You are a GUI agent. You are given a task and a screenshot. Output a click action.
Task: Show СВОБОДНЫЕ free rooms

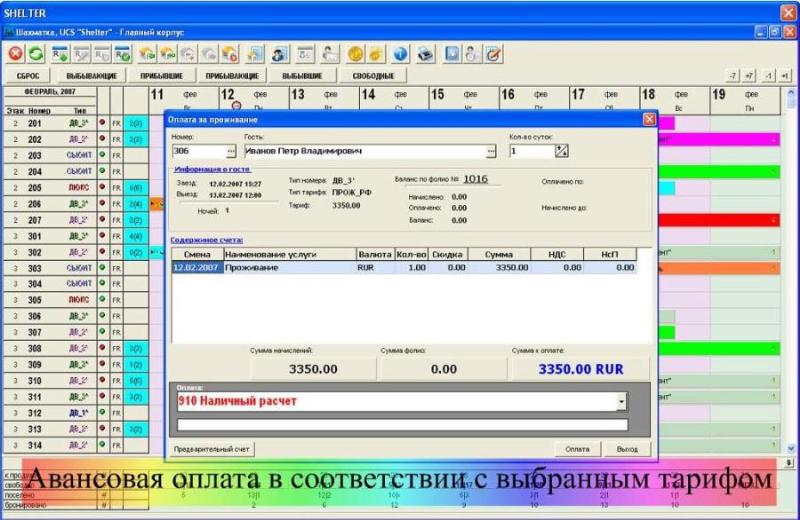pos(373,76)
